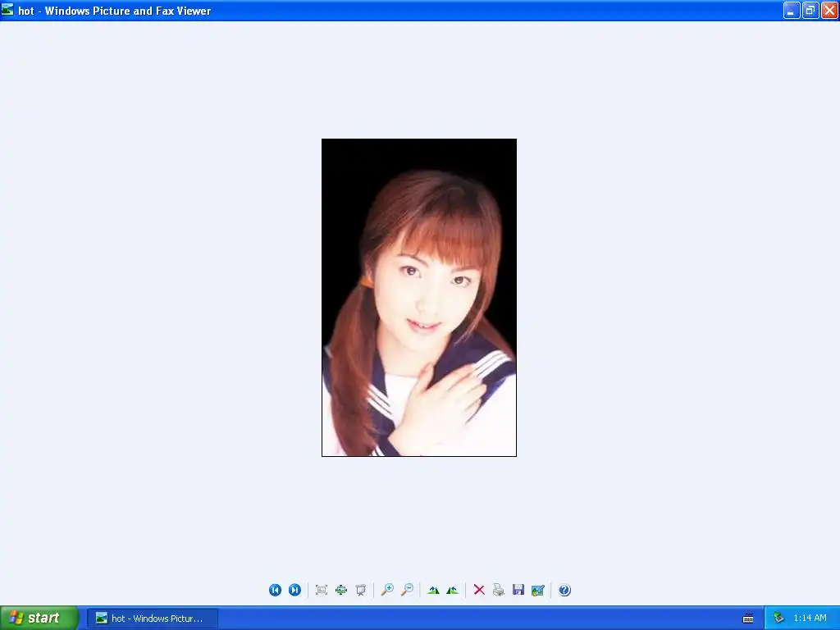The height and width of the screenshot is (630, 840).
Task: Zoom In with the magnifier plus icon
Action: click(x=387, y=590)
